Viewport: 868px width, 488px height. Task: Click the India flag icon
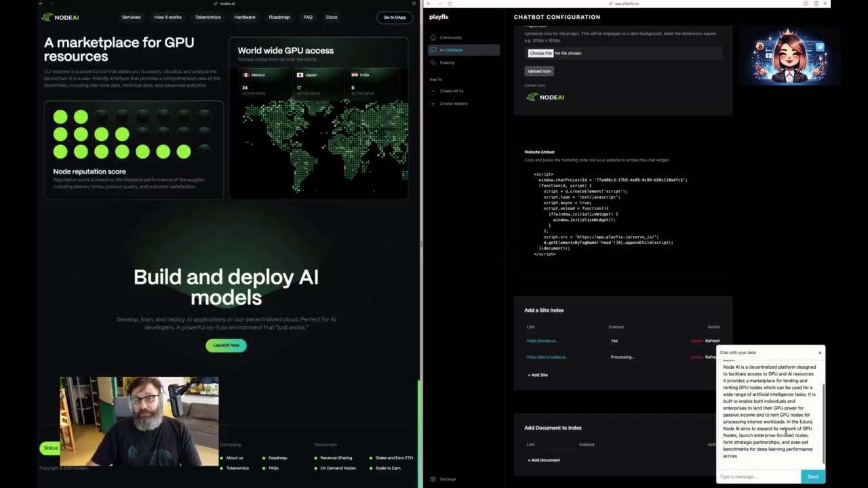click(x=354, y=75)
